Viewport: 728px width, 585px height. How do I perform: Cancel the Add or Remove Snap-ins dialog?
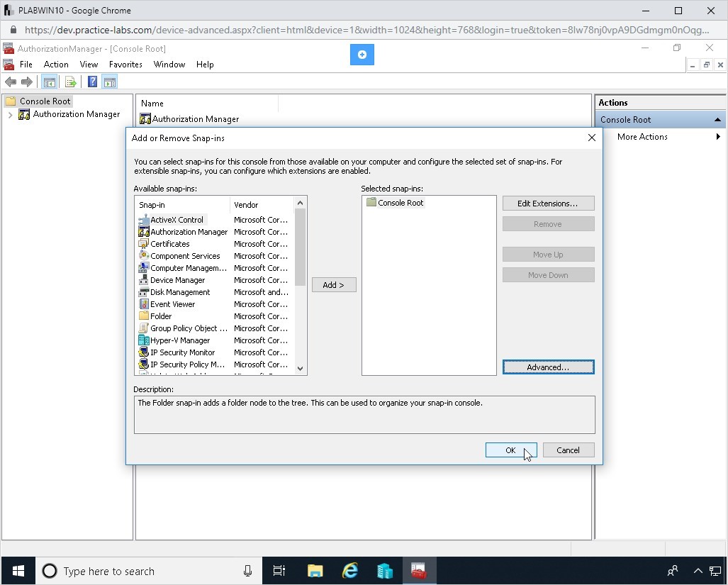(569, 450)
